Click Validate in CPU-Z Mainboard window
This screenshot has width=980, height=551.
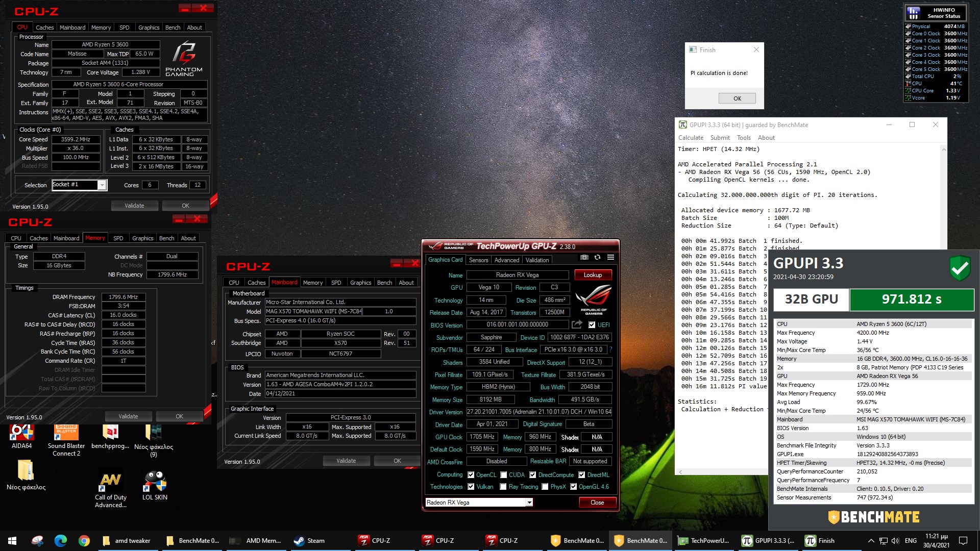[346, 461]
